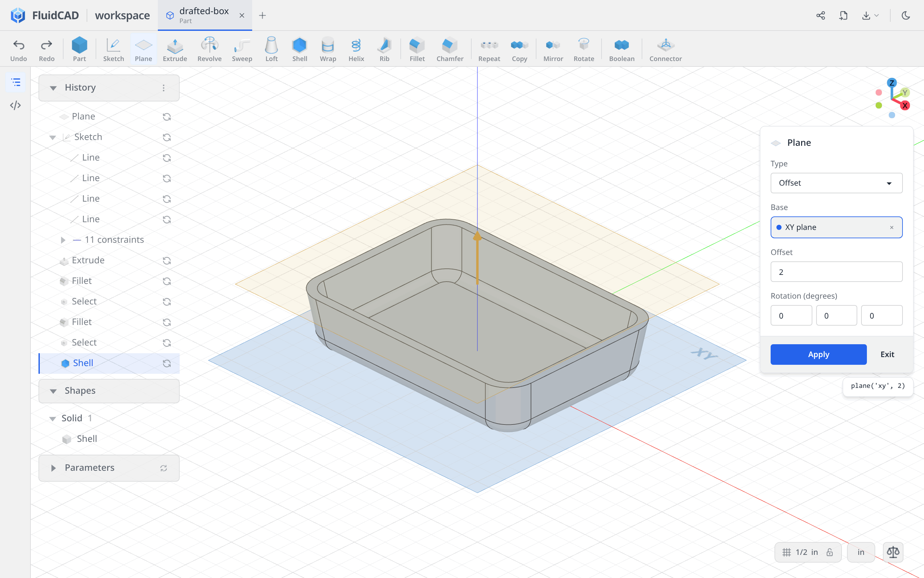Collapse the Shapes panel
Viewport: 924px width, 578px height.
coord(53,391)
